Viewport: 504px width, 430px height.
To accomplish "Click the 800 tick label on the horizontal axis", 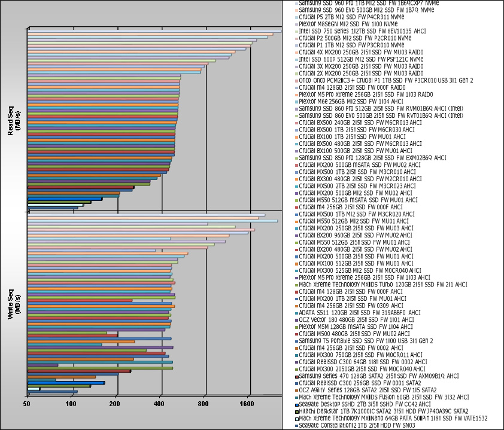I will click(x=203, y=404).
